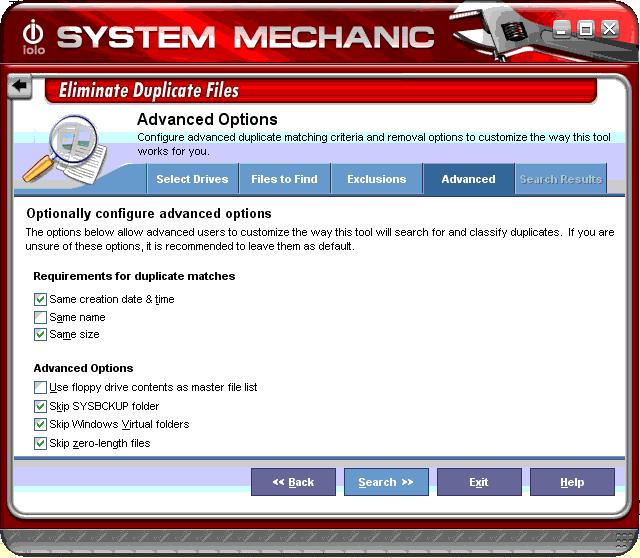Screen dimensions: 640x558
Task: Enable Use floppy drive contents option
Action: [x=40, y=387]
